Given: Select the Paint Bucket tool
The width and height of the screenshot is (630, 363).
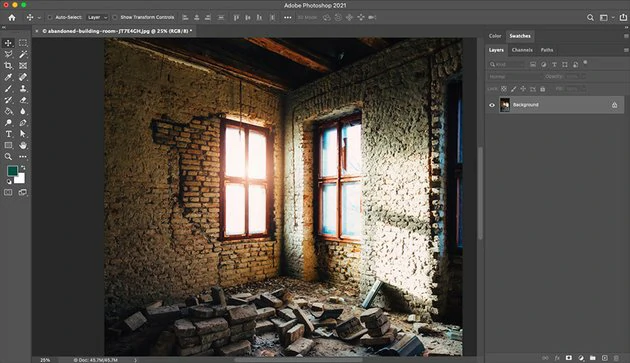Looking at the screenshot, I should click(x=8, y=111).
